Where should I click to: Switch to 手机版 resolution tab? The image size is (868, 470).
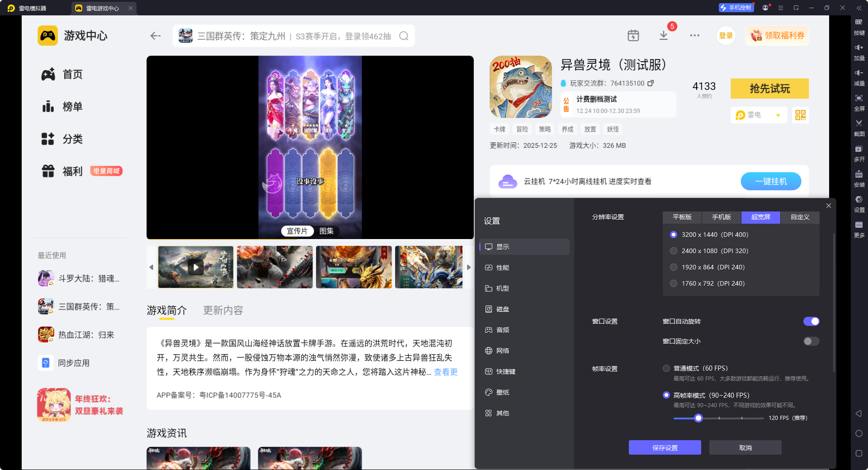click(x=722, y=217)
